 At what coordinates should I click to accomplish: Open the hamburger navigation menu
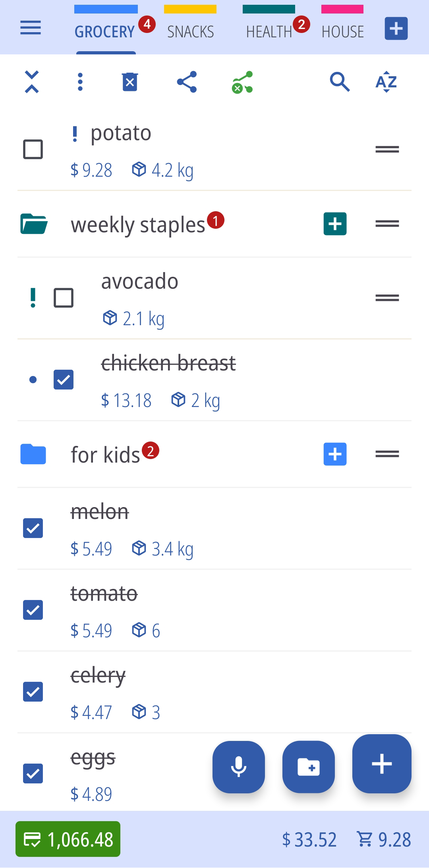pos(31,28)
